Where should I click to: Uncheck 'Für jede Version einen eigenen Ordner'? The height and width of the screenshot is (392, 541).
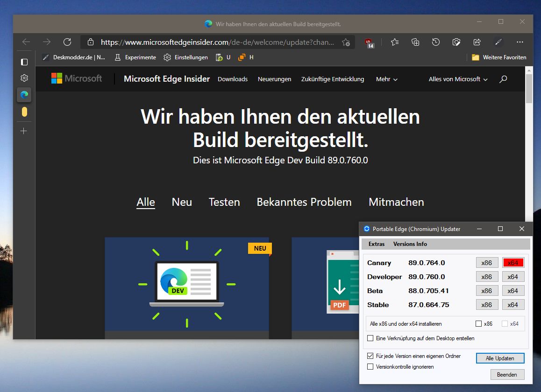click(370, 356)
